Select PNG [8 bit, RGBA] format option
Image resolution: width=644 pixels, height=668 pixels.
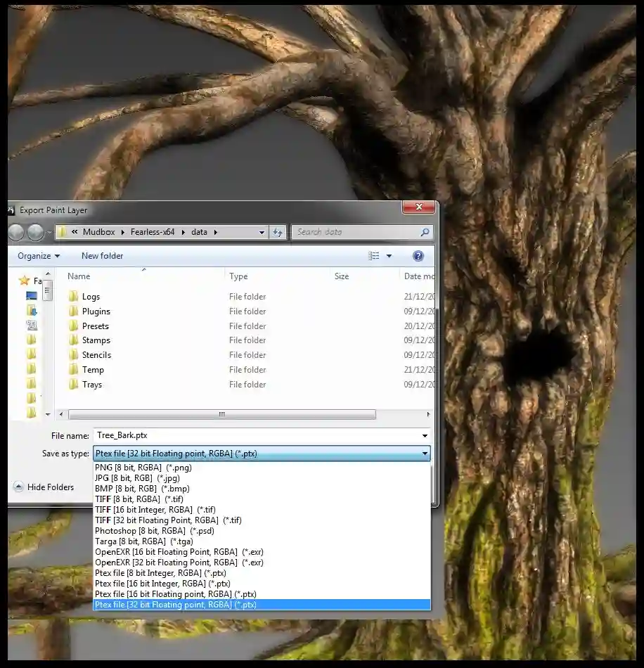(x=143, y=468)
